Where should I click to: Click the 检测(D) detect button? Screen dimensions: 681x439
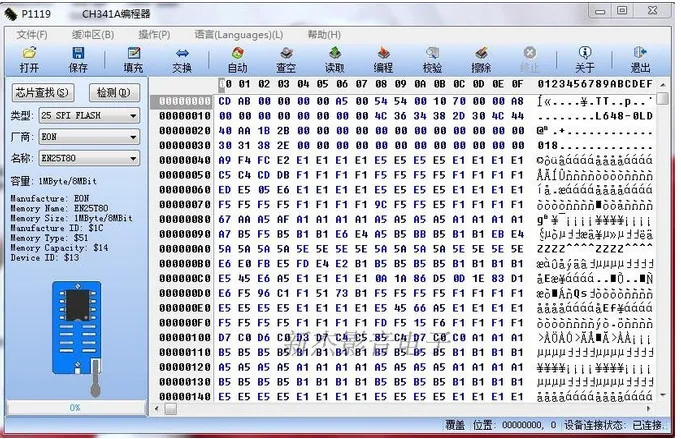114,92
